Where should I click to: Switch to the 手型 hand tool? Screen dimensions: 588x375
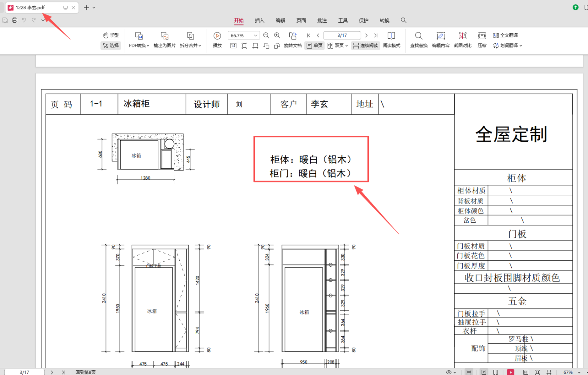tap(111, 35)
